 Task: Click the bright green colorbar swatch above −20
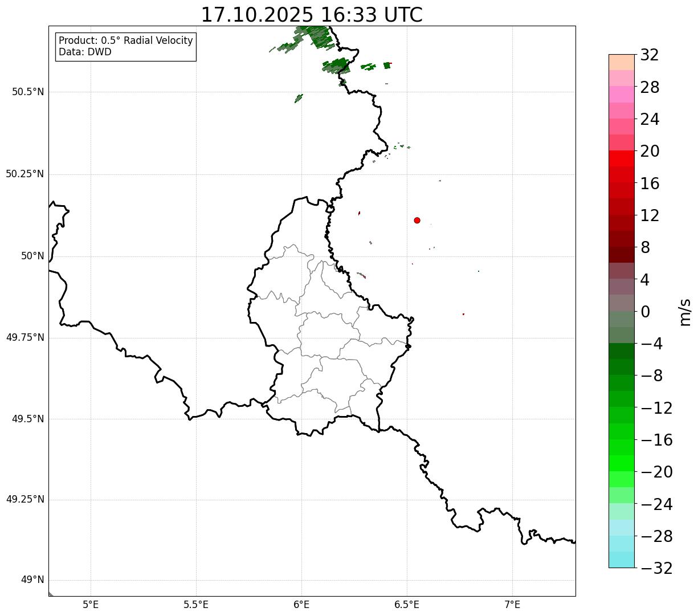pos(622,463)
